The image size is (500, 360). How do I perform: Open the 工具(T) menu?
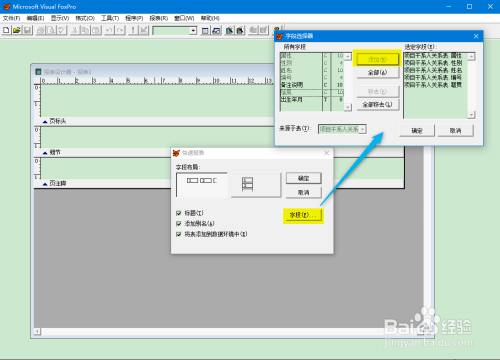(x=110, y=18)
